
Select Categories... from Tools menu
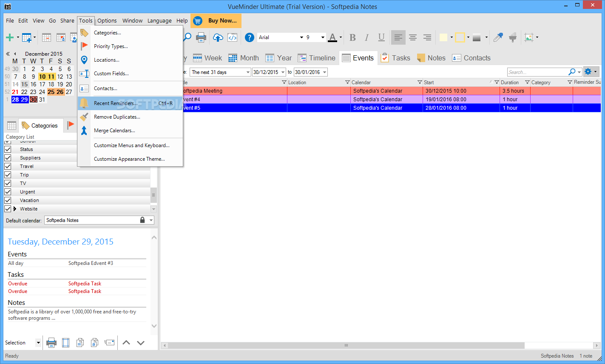coord(130,33)
